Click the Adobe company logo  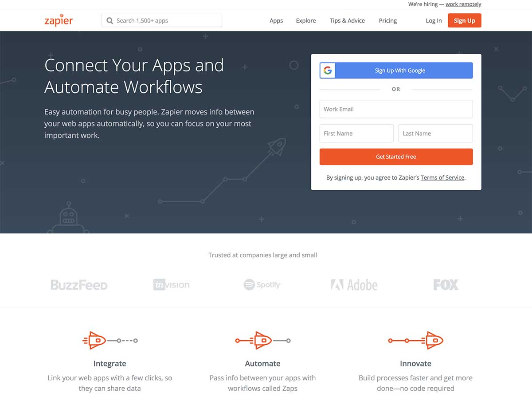click(354, 285)
